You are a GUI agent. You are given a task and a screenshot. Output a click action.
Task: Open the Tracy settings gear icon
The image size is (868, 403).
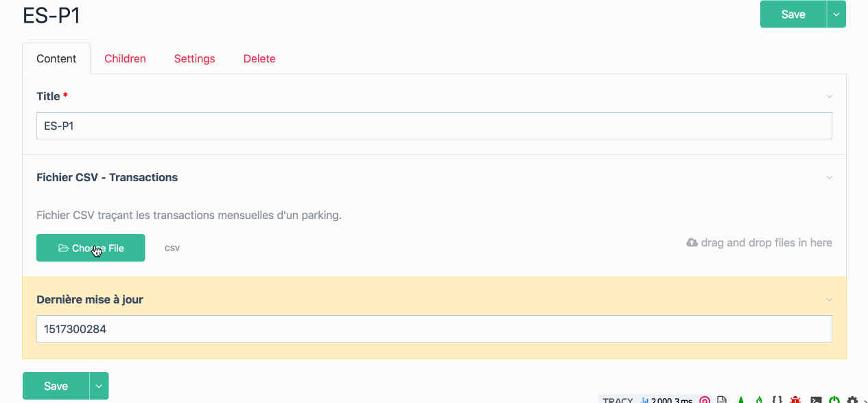point(851,400)
